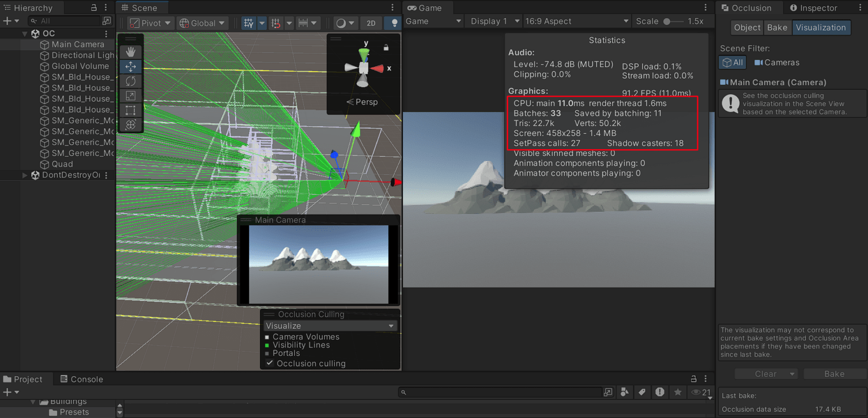Uncheck Occlusion culling in the overlay

pos(270,363)
